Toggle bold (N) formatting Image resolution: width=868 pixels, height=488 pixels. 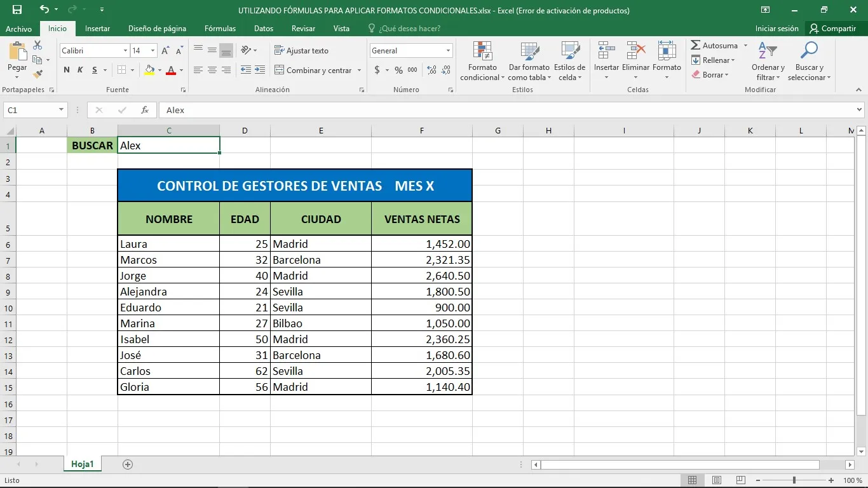pyautogui.click(x=67, y=71)
